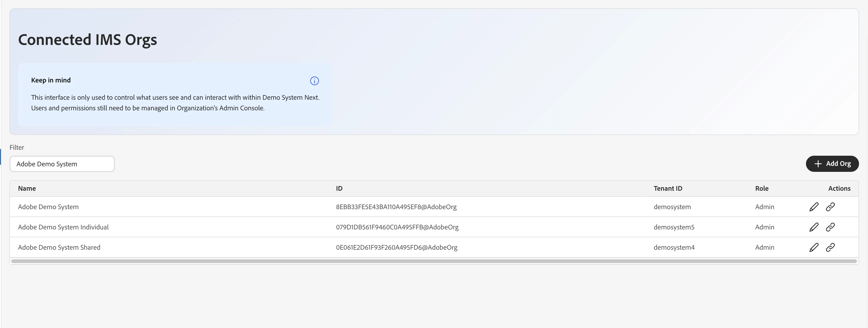Edit the Adobe Demo System org row
The image size is (868, 328).
tap(814, 207)
